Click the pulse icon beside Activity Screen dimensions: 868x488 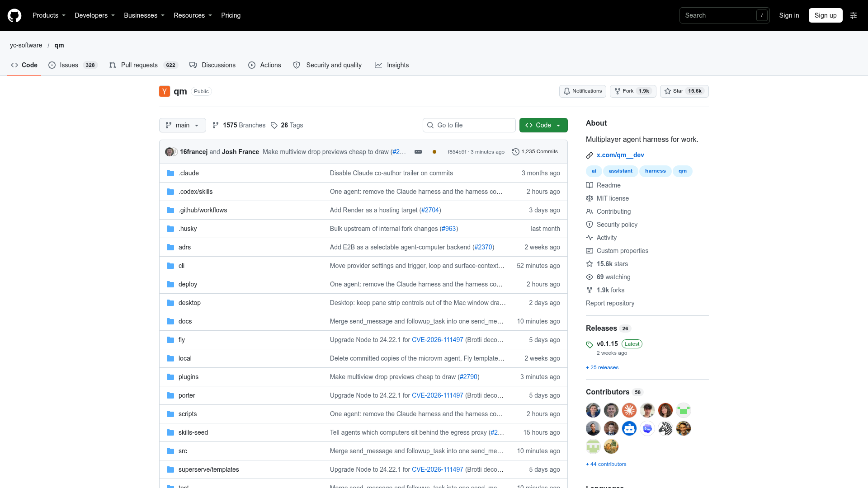pos(590,238)
